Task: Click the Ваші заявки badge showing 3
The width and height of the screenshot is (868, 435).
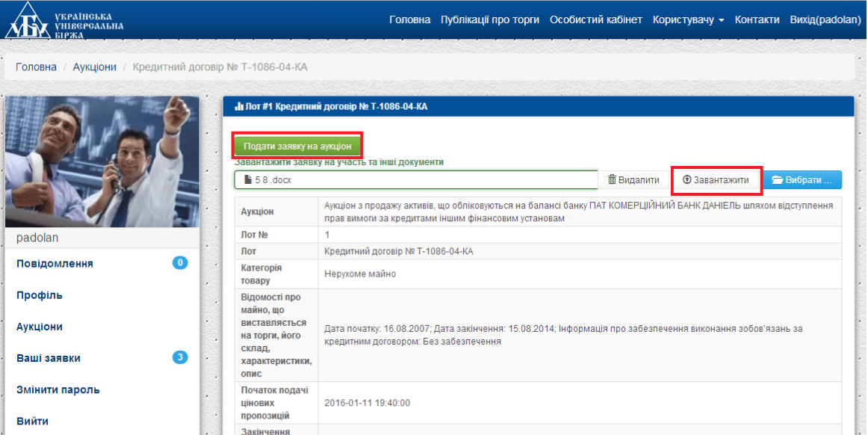Action: point(180,357)
